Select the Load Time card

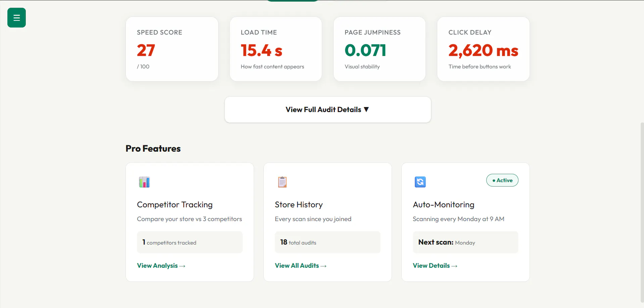coord(276,49)
